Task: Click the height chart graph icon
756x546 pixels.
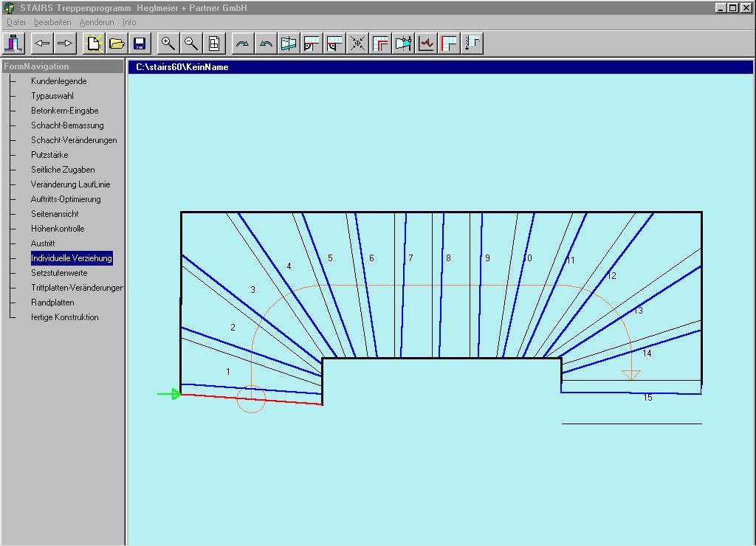Action: pos(426,44)
